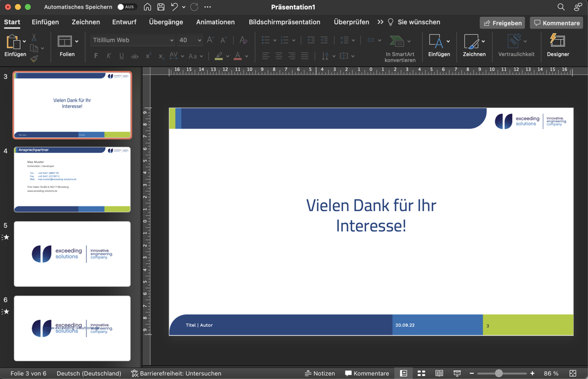Open the Titillium Web font dropdown
Image resolution: width=588 pixels, height=379 pixels.
point(171,40)
